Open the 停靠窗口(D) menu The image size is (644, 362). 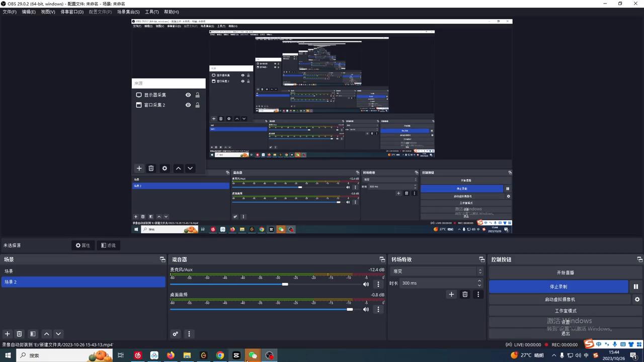pos(72,12)
